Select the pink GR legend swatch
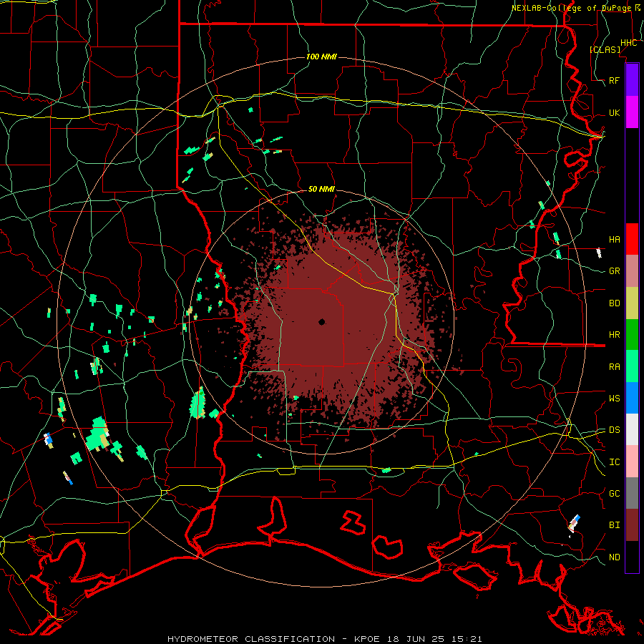Viewport: 644px width, 644px height. click(x=632, y=271)
